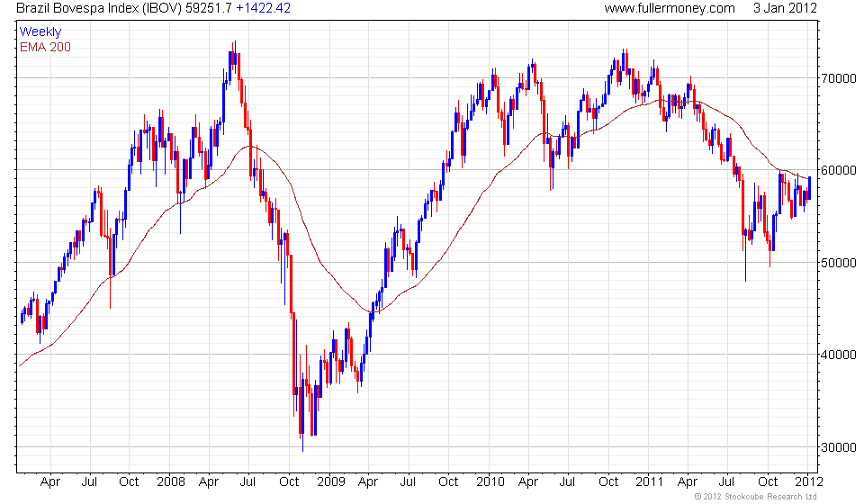Image resolution: width=864 pixels, height=504 pixels.
Task: Click the 3 Jan 2012 date
Action: (x=785, y=8)
